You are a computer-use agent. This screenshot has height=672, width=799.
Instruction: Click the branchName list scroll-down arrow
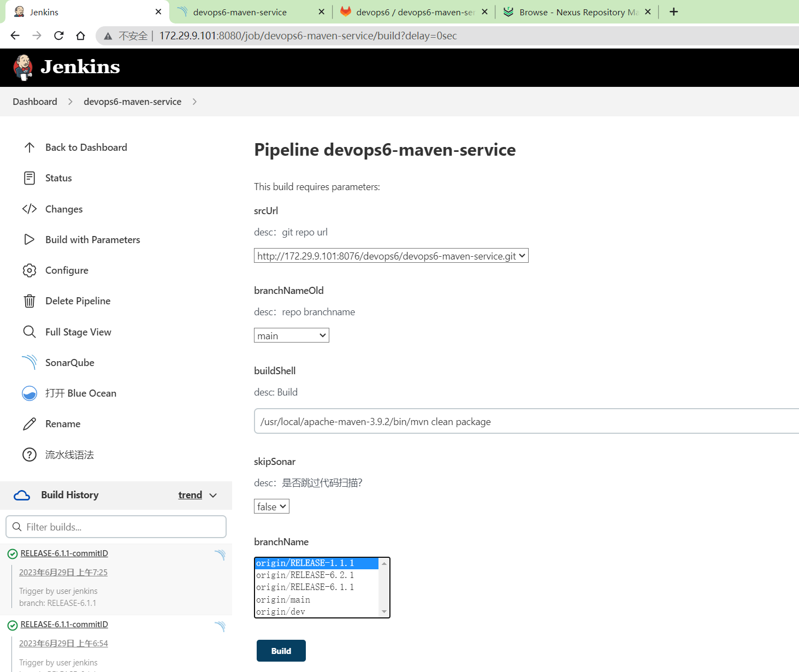384,612
